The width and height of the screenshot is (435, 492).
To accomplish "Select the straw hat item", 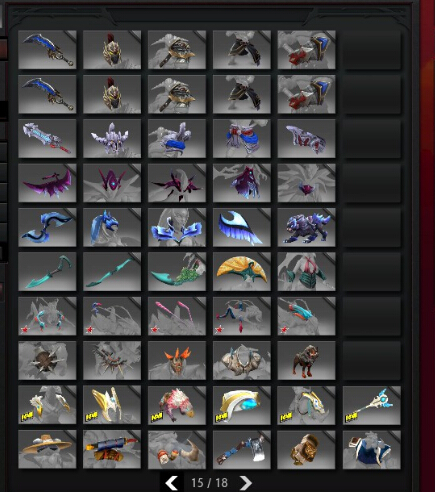I will [47, 449].
